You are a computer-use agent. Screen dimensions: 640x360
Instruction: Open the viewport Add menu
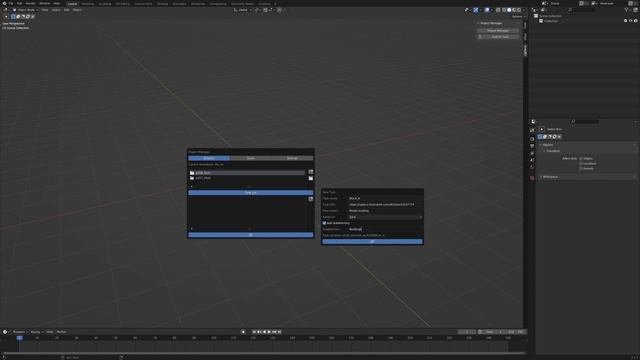[x=67, y=10]
